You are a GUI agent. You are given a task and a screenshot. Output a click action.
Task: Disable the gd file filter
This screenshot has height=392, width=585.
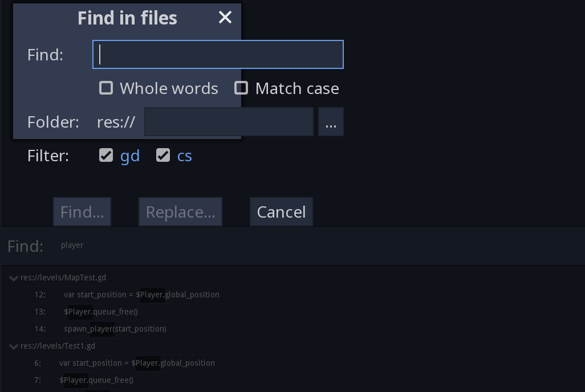click(106, 154)
